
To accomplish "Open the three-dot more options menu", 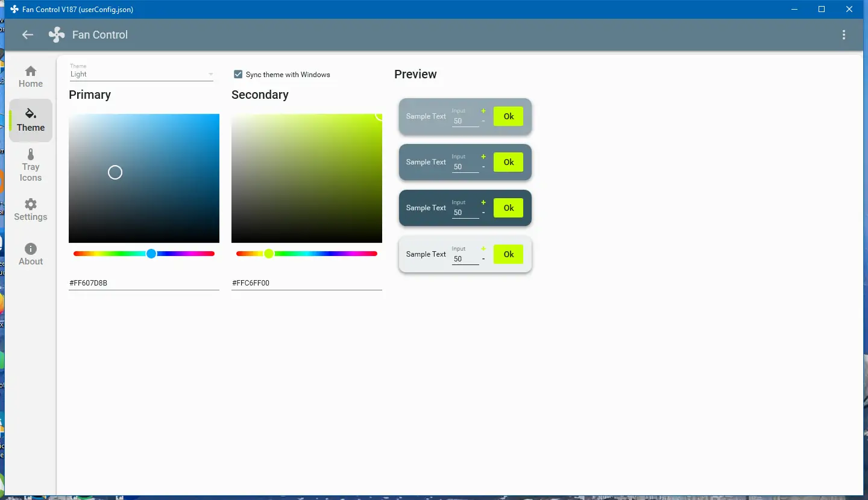I will (x=844, y=35).
